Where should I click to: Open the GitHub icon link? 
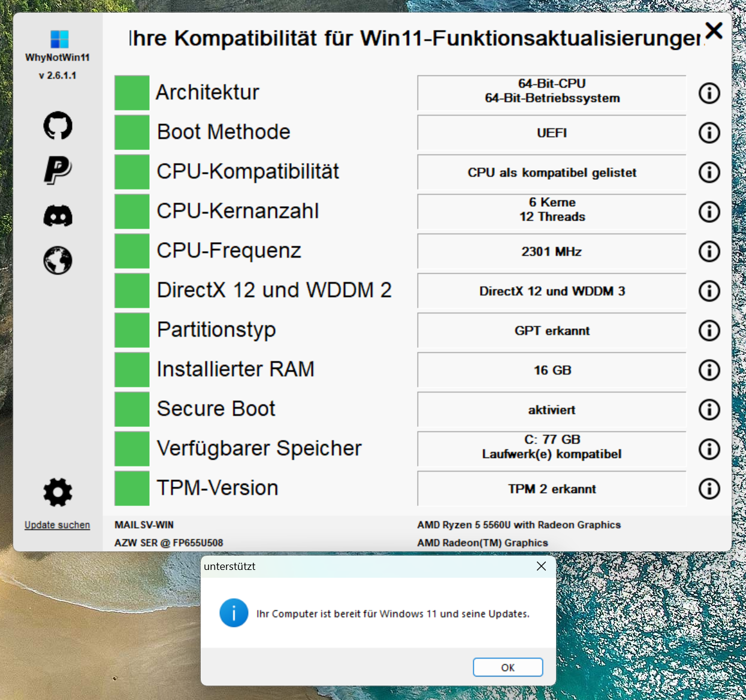click(x=58, y=126)
